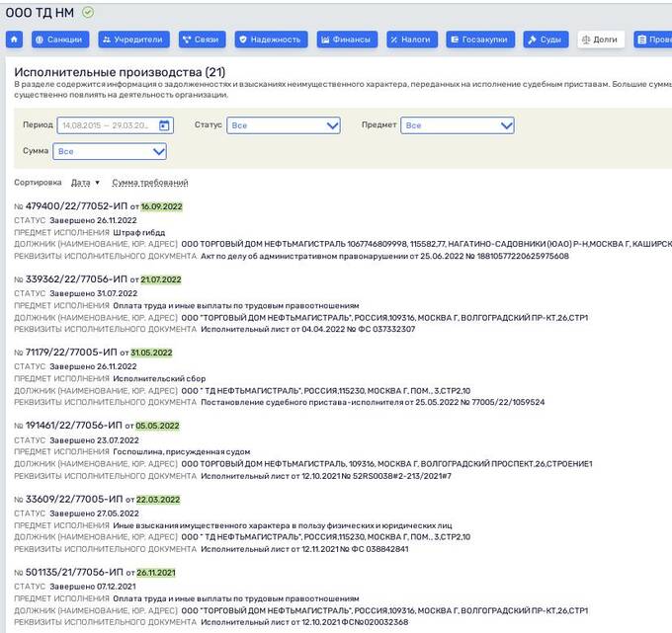Click the Период date range field

tap(106, 125)
